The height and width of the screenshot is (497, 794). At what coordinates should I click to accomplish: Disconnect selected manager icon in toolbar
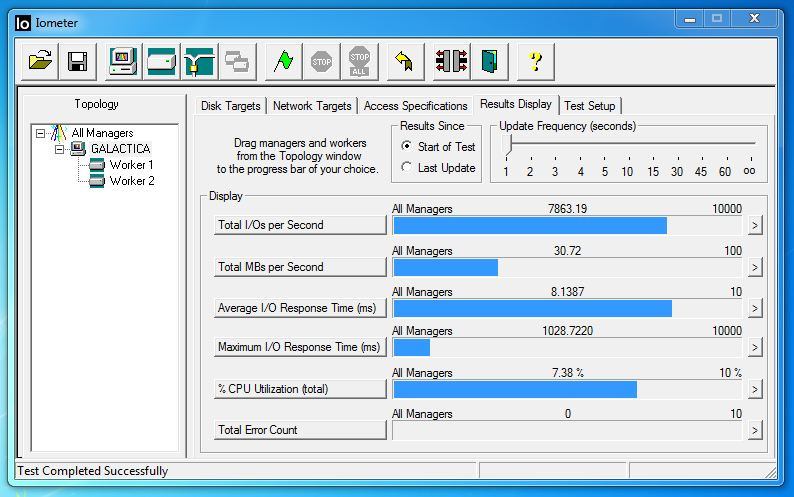coord(452,61)
